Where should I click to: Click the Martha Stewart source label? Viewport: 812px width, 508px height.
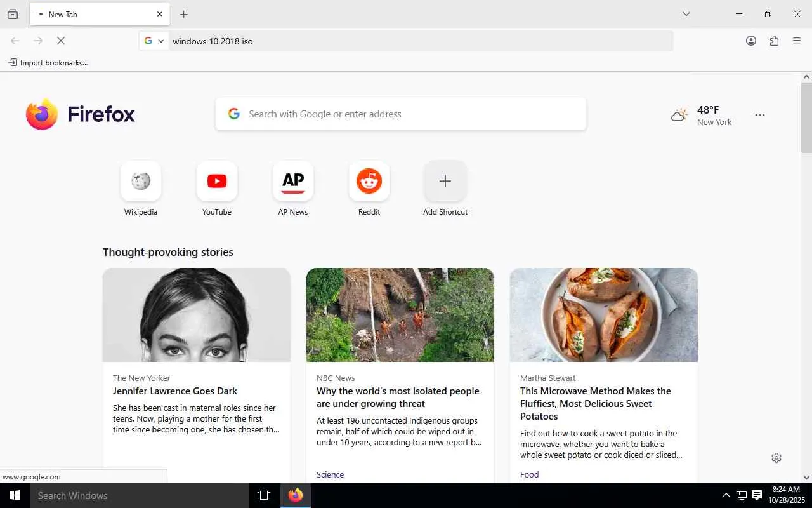[x=548, y=378]
